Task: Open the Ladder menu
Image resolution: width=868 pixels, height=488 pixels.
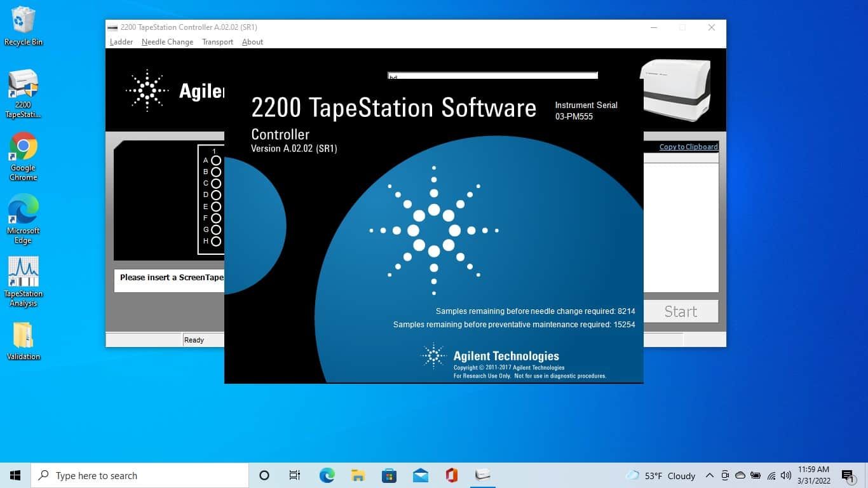Action: coord(121,42)
